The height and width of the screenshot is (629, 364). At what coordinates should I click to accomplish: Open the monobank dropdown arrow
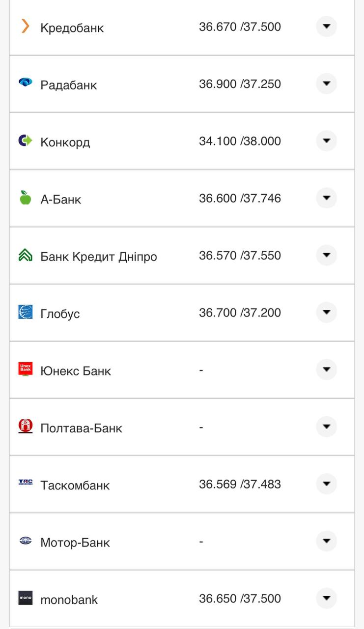[x=326, y=599]
